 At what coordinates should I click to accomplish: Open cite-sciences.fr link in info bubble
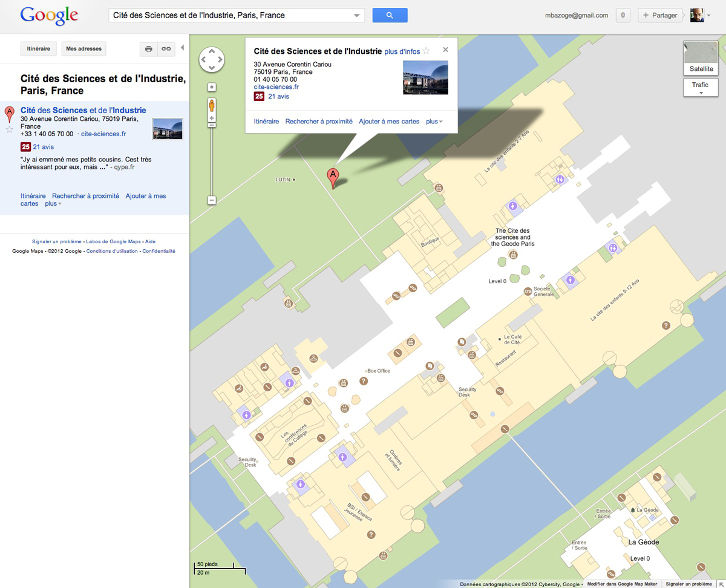tap(276, 87)
